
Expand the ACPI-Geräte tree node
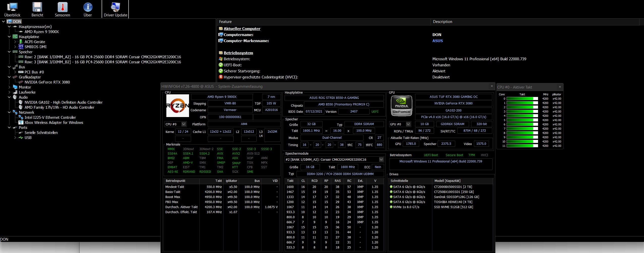(15, 42)
